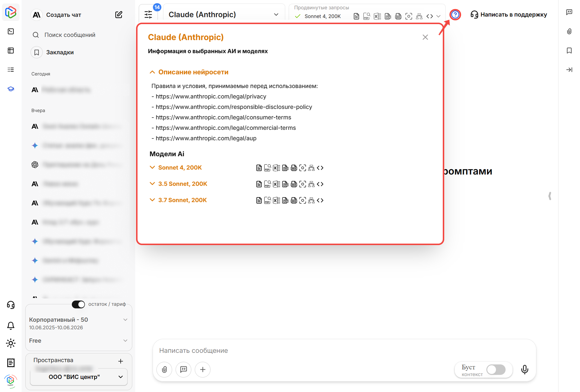Click the blue question mark help icon
Image resolution: width=580 pixels, height=392 pixels.
click(455, 15)
